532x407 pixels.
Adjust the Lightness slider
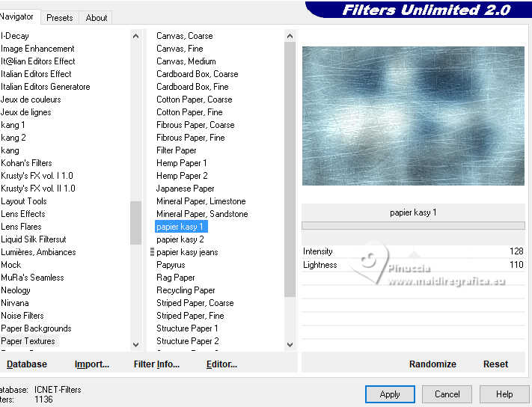[x=413, y=265]
